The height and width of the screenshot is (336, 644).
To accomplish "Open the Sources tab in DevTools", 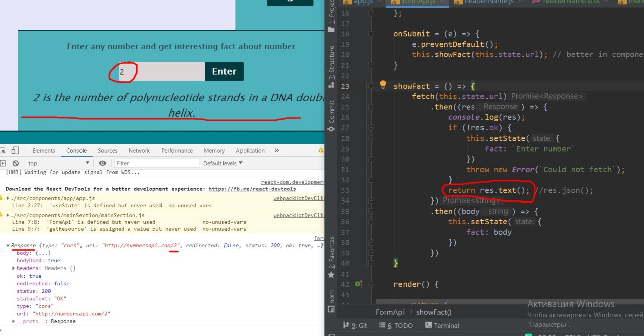I will tap(108, 150).
